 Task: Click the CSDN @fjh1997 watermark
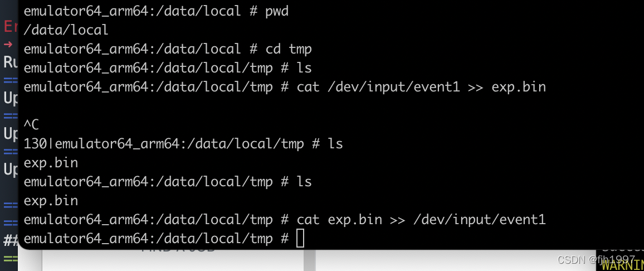click(596, 260)
